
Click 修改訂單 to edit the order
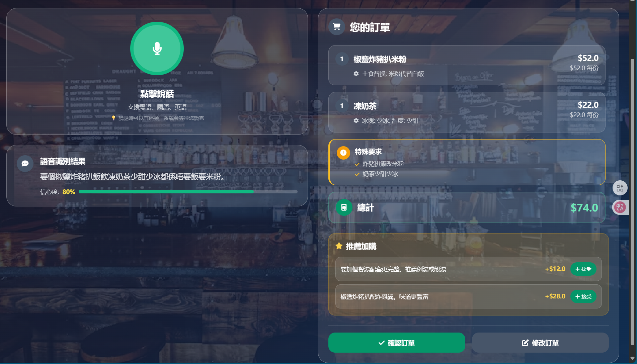[x=540, y=343]
